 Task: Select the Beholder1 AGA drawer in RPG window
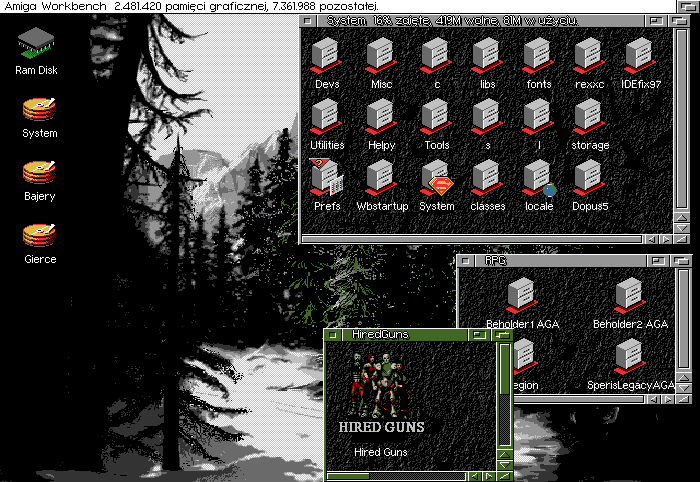[x=522, y=303]
